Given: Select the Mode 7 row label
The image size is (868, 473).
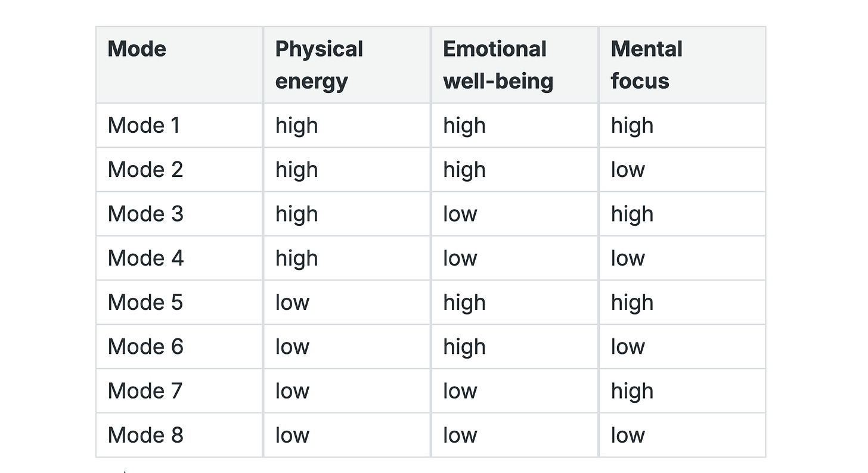Looking at the screenshot, I should coord(145,391).
